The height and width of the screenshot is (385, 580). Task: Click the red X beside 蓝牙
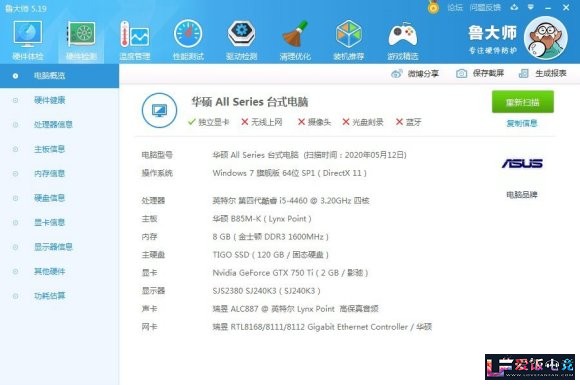399,122
